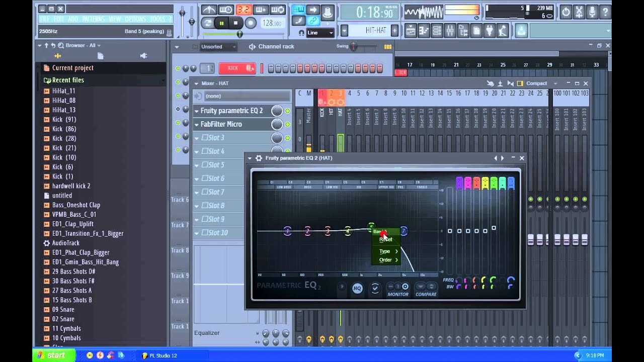Expand the FabFilter Micro slot menu arrow
Image resolution: width=644 pixels, height=362 pixels.
pyautogui.click(x=197, y=124)
